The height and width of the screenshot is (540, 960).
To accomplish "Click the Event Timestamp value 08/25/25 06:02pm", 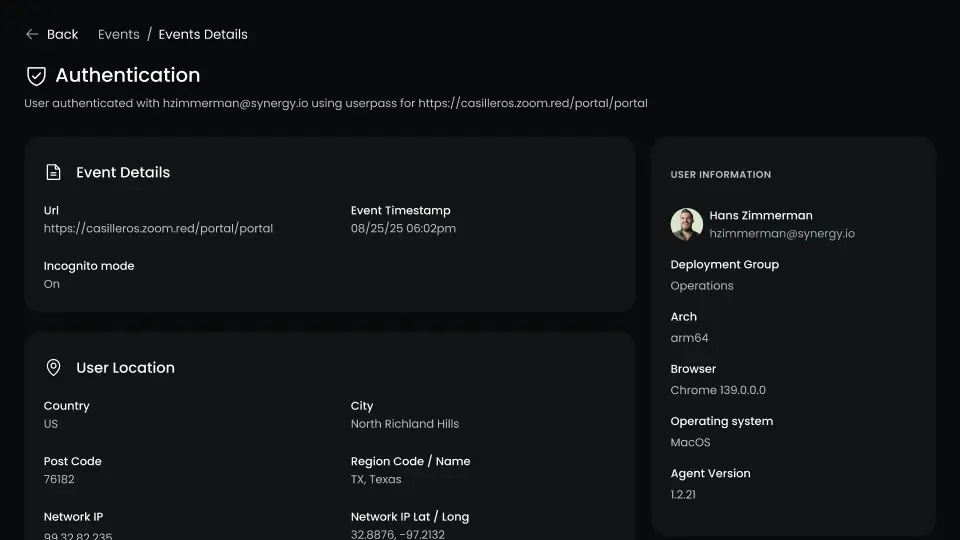I will [403, 228].
